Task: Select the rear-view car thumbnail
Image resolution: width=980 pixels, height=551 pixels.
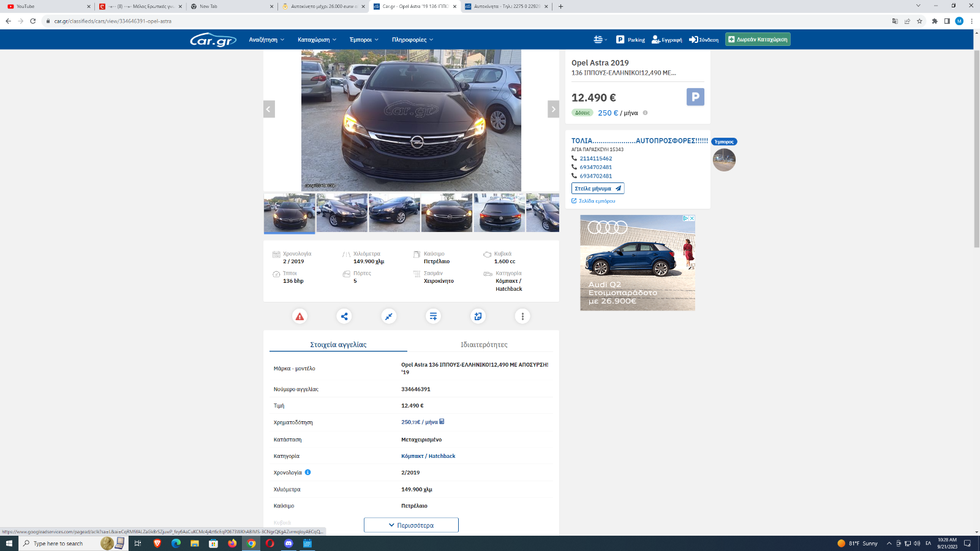Action: 499,213
